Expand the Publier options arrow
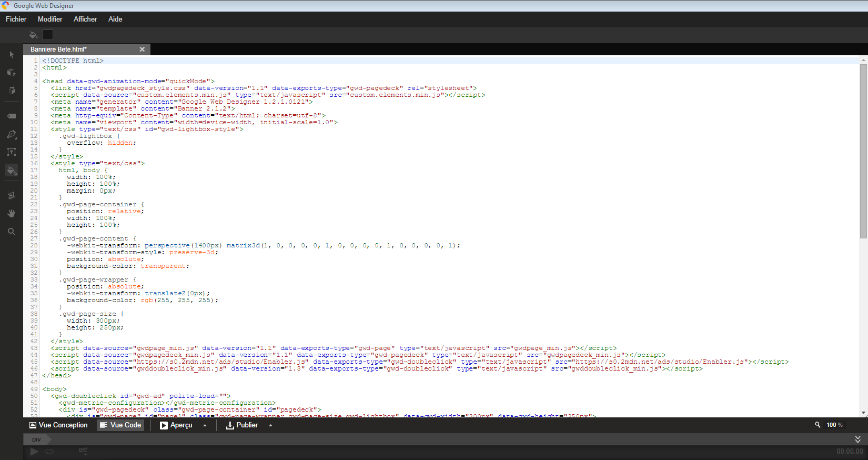 271,425
